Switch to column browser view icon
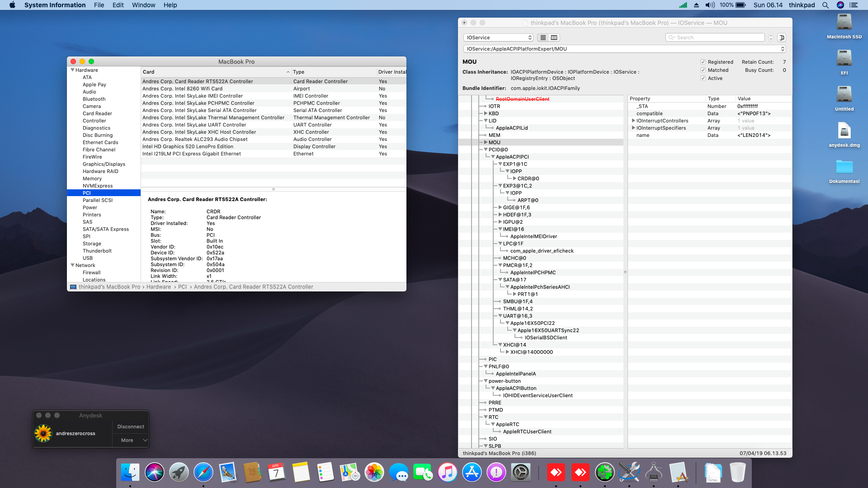 (554, 38)
